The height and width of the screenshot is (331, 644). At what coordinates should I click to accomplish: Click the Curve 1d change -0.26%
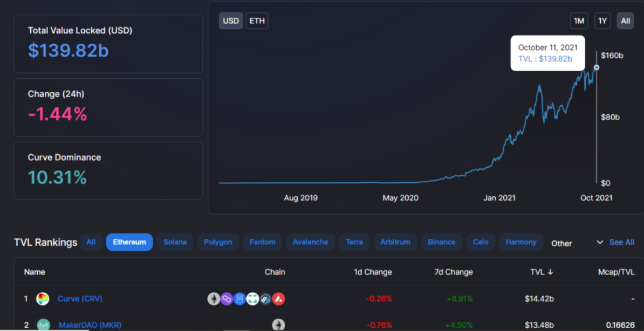379,299
